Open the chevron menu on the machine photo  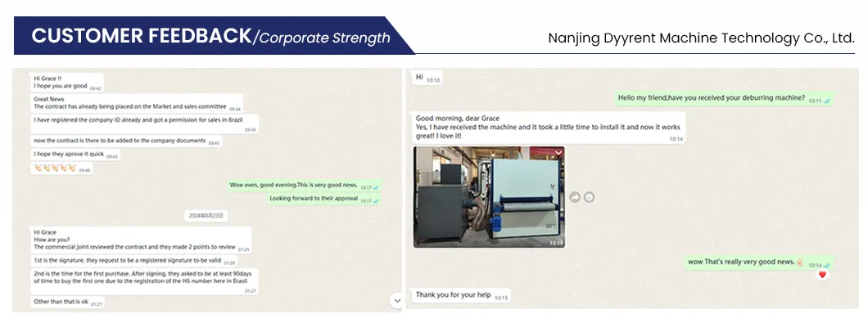point(558,153)
